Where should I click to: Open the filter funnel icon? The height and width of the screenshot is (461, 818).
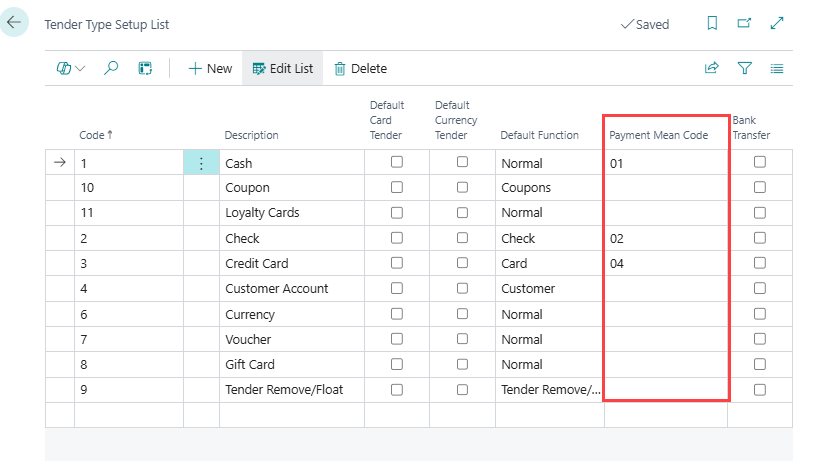(x=744, y=68)
